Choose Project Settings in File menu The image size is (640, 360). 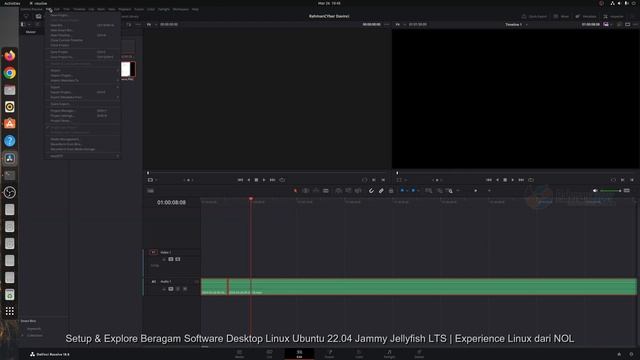click(x=82, y=116)
